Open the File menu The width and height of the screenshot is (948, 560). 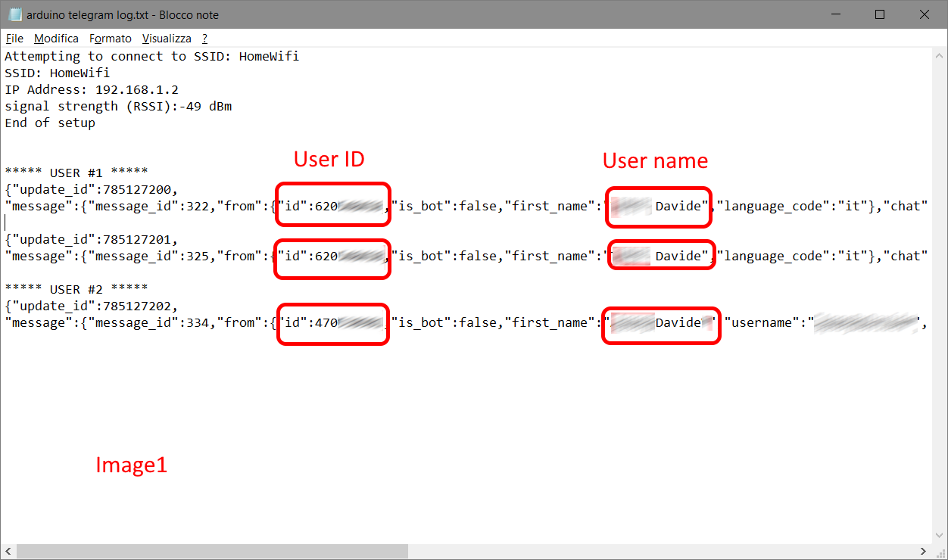(x=14, y=39)
